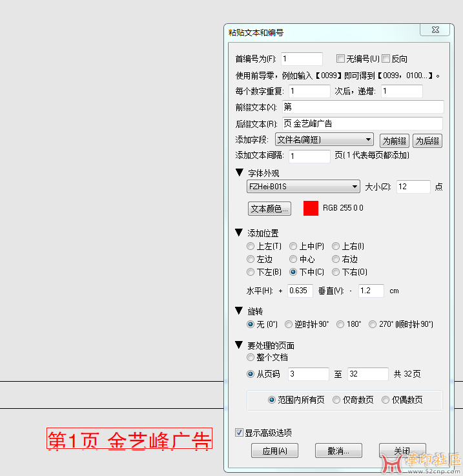The height and width of the screenshot is (476, 463).
Task: Close the 粘贴文本和编号 dialog window
Action: click(435, 30)
